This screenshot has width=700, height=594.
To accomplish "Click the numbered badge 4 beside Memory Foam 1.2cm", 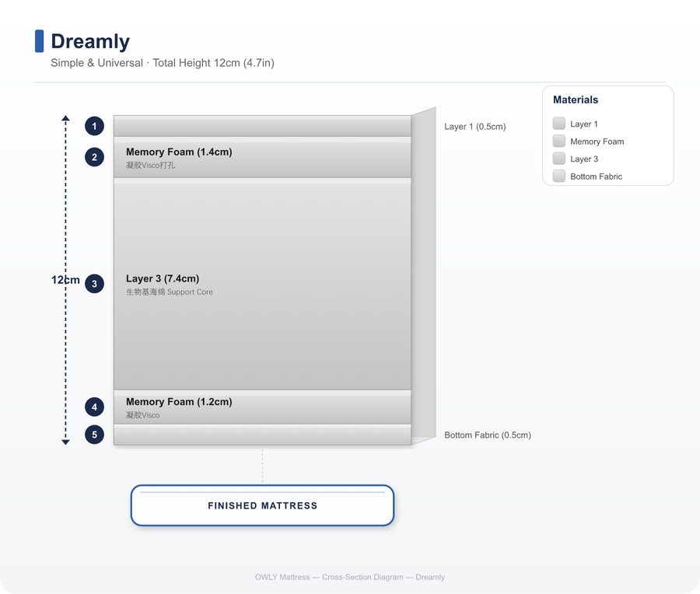I will pos(94,407).
